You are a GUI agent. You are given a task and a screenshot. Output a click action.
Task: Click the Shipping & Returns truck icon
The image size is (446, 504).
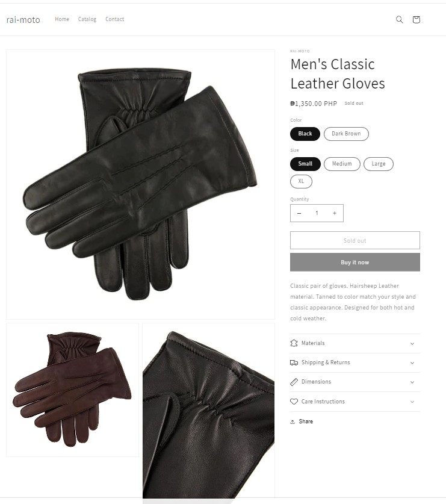[x=294, y=362]
